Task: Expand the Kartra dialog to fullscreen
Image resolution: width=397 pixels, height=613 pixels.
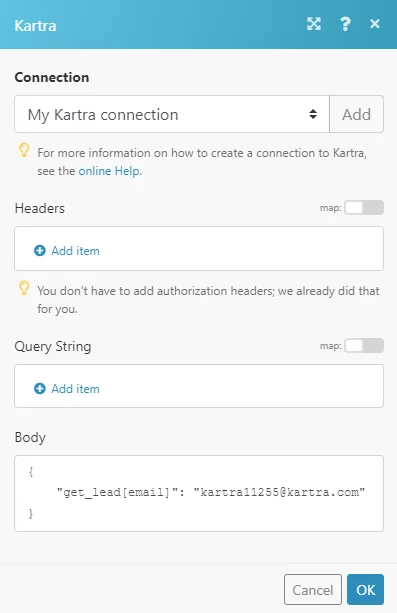Action: (x=314, y=24)
